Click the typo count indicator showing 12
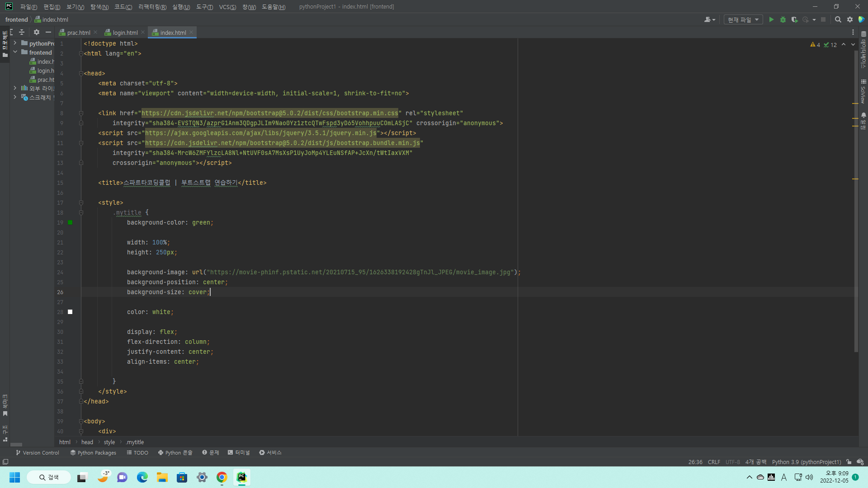Screen dimensions: 868x488 [x=830, y=45]
